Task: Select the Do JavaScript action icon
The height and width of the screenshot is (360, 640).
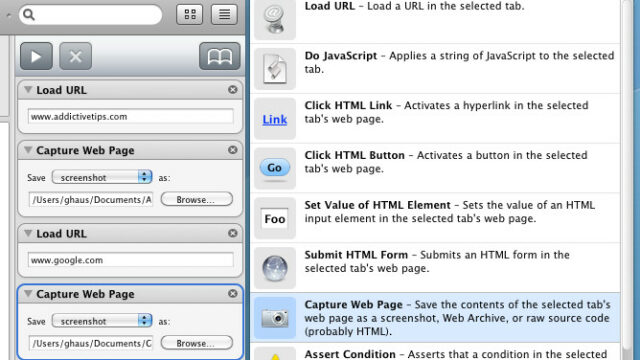Action: tap(275, 69)
